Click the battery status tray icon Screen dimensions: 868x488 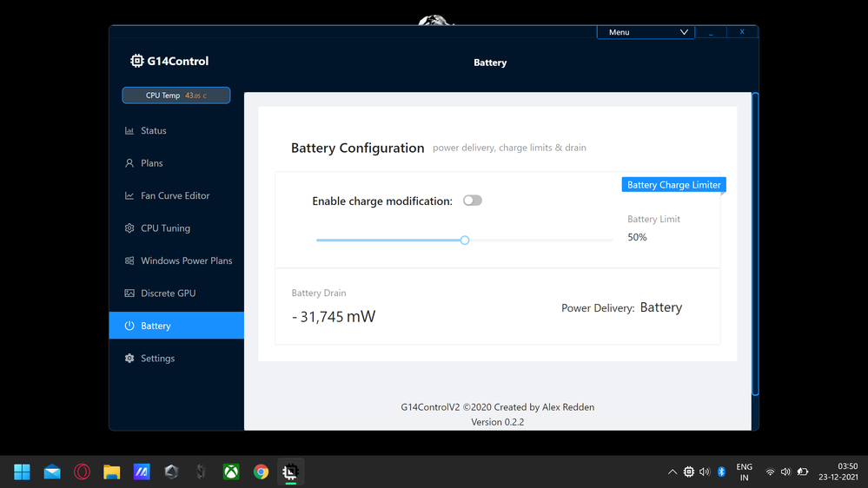click(803, 472)
